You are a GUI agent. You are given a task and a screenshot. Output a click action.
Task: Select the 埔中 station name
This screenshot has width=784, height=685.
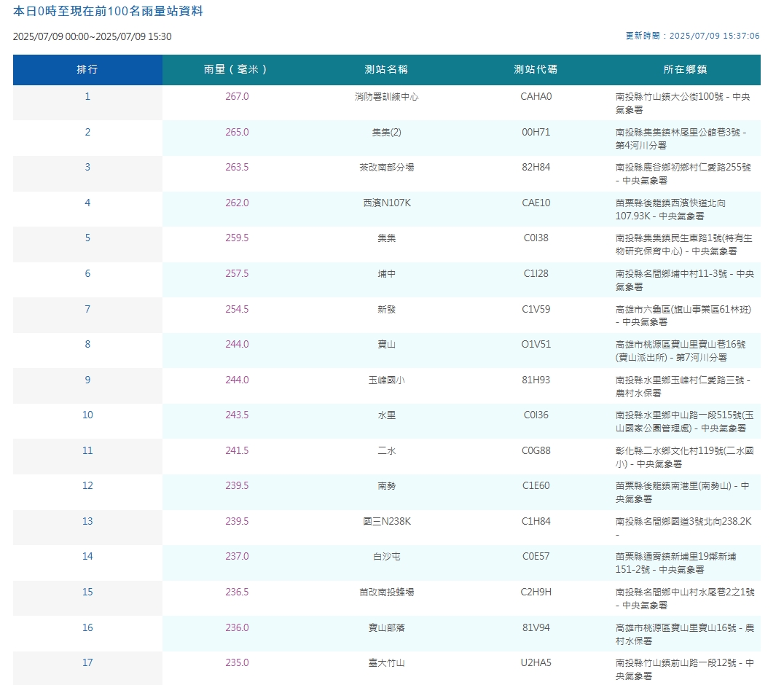(x=386, y=273)
